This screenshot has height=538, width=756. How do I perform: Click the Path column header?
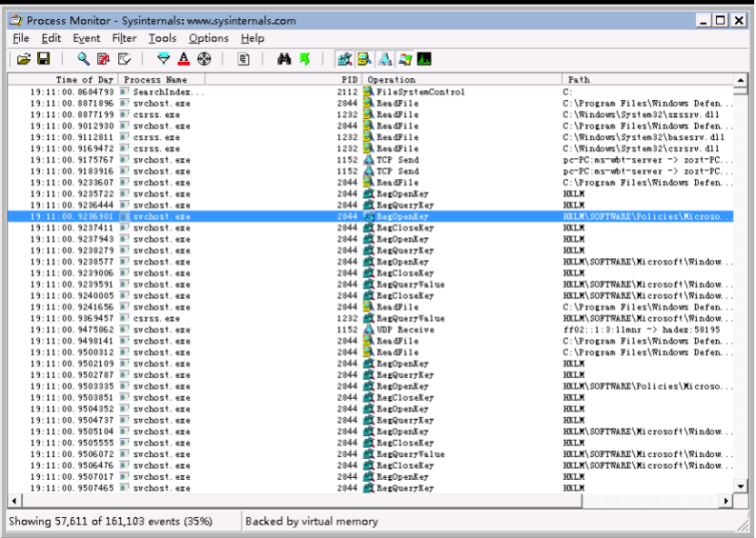click(648, 80)
